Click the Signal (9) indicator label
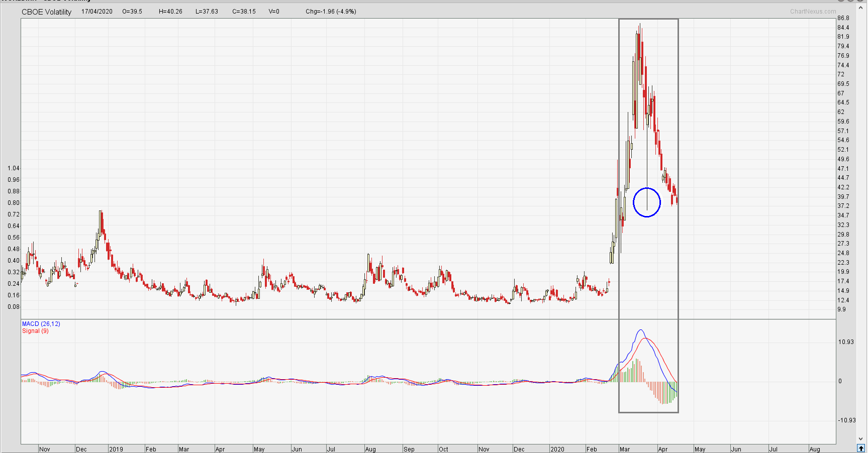Viewport: 868px width, 453px height. 35,331
